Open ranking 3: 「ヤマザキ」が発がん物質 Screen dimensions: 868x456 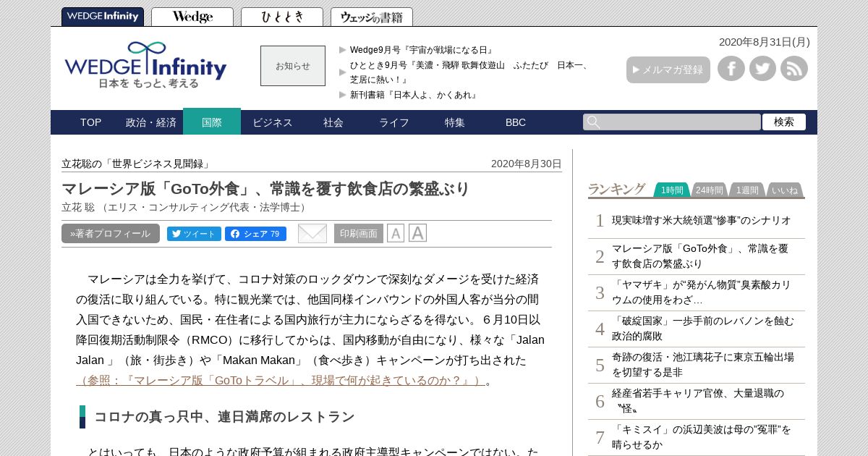click(x=702, y=292)
